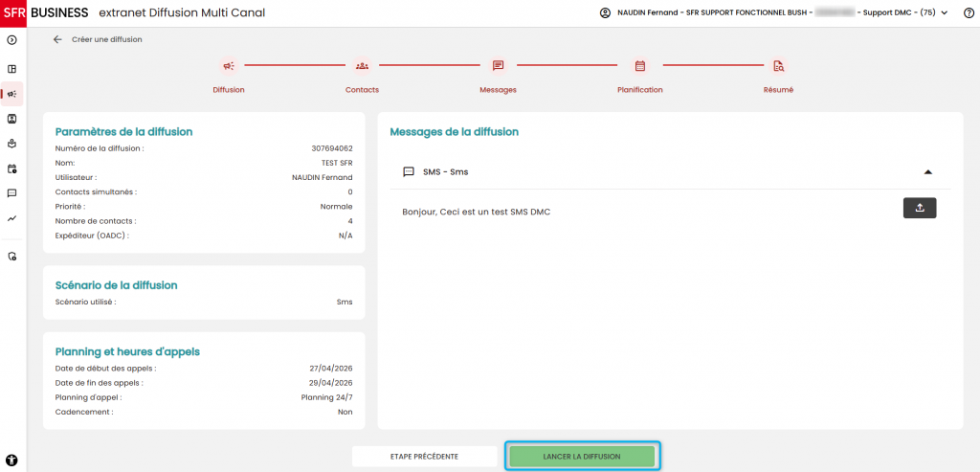Collapse the SMS - Sms message section
The height and width of the screenshot is (472, 980).
click(x=928, y=172)
